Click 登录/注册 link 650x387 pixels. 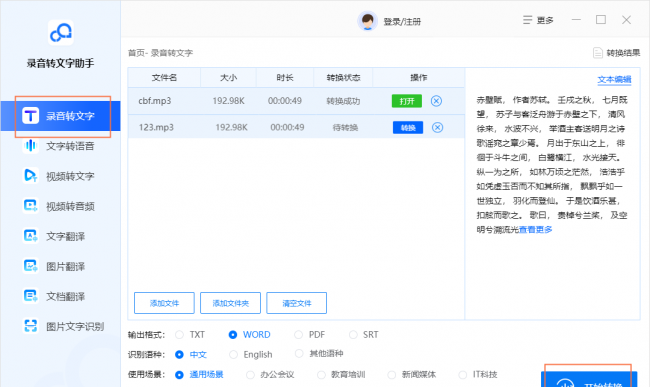(x=402, y=22)
